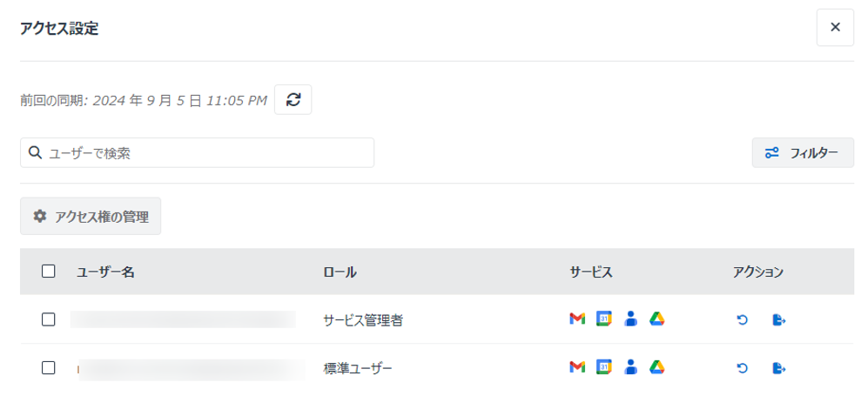Click export action icon for サービス管理者
This screenshot has width=868, height=396.
pyautogui.click(x=779, y=320)
